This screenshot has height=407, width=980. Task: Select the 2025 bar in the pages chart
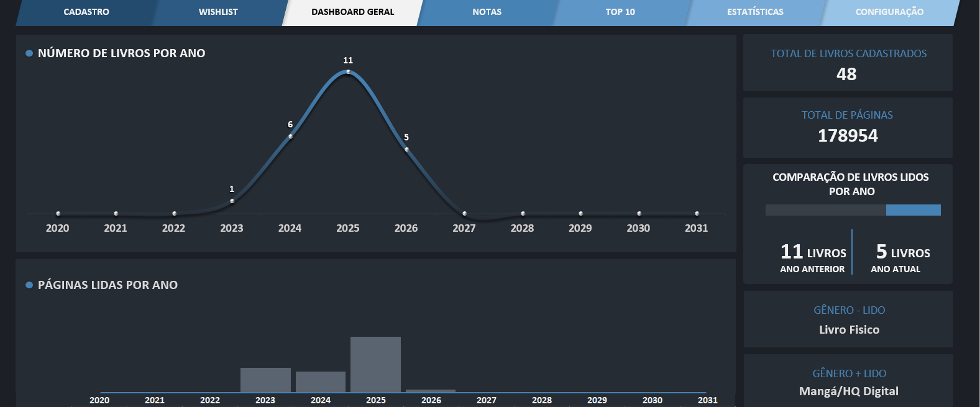click(x=375, y=365)
